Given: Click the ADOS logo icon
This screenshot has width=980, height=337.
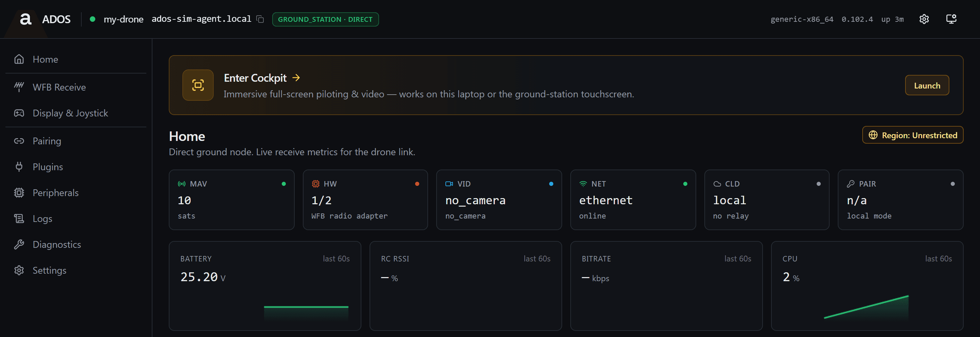Looking at the screenshot, I should click(x=26, y=19).
